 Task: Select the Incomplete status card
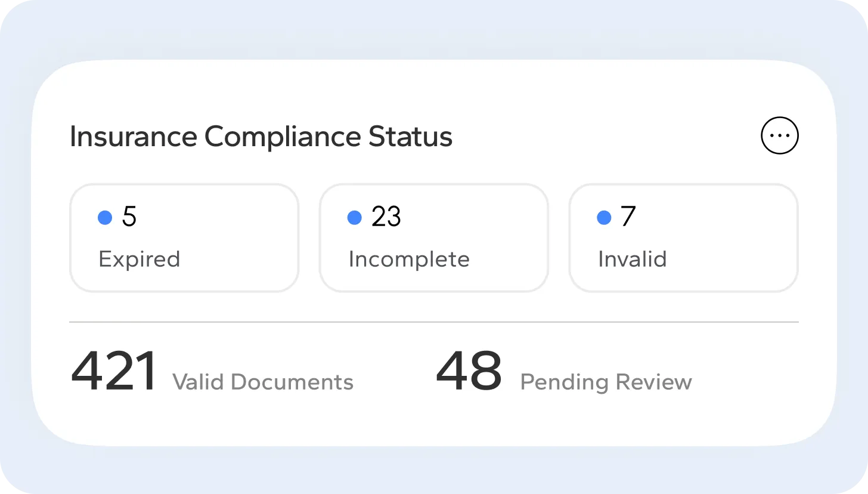(x=433, y=237)
